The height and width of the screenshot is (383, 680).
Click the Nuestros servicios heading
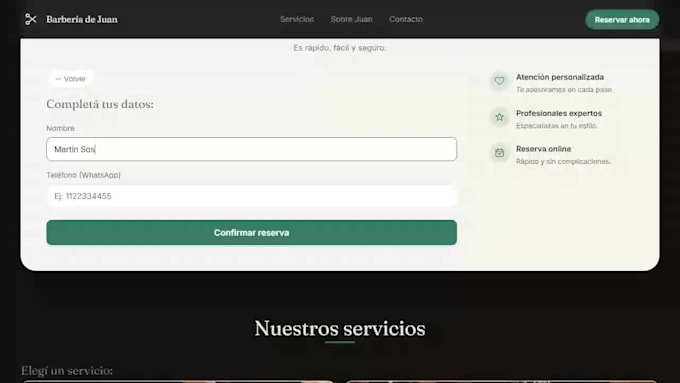tap(340, 328)
